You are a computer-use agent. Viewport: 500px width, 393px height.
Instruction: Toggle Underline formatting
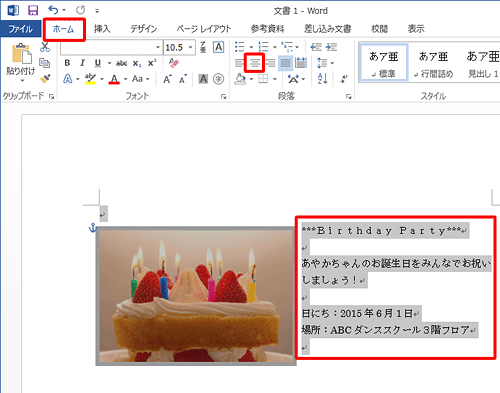tap(98, 63)
